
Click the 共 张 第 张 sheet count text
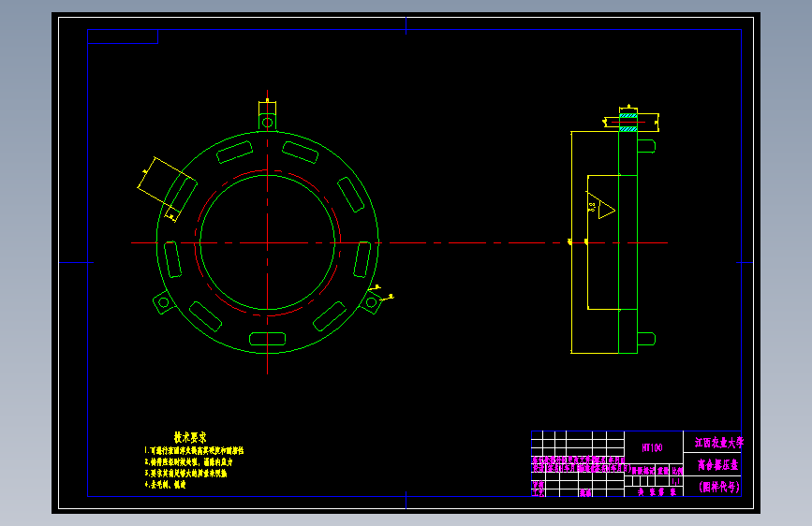point(657,492)
